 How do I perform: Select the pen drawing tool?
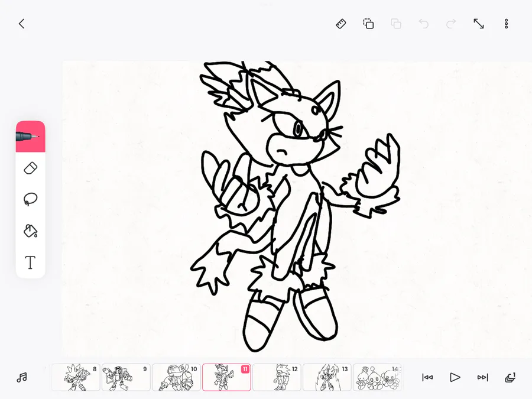[31, 137]
